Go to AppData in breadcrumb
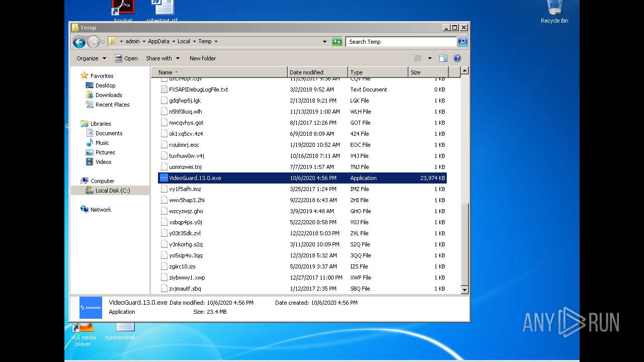The height and width of the screenshot is (362, 644). coord(158,42)
